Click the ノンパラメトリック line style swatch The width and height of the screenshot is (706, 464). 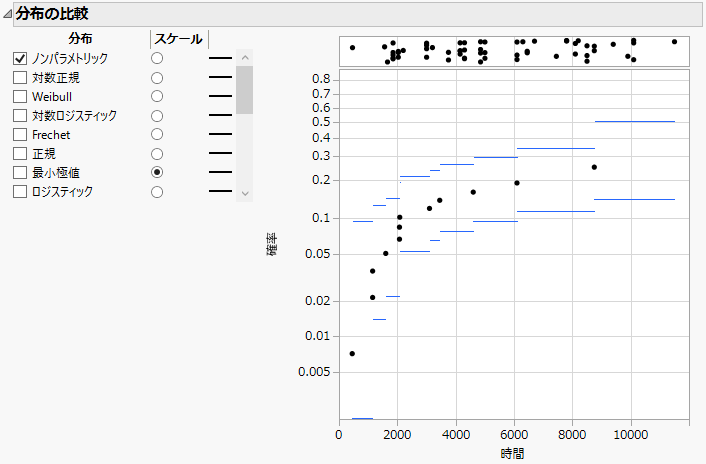[220, 58]
